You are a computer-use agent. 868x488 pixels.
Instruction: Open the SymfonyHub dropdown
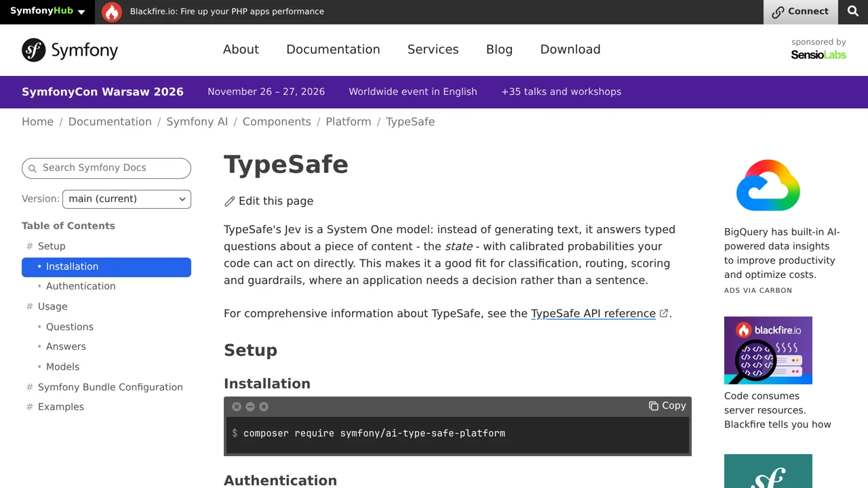pyautogui.click(x=47, y=12)
